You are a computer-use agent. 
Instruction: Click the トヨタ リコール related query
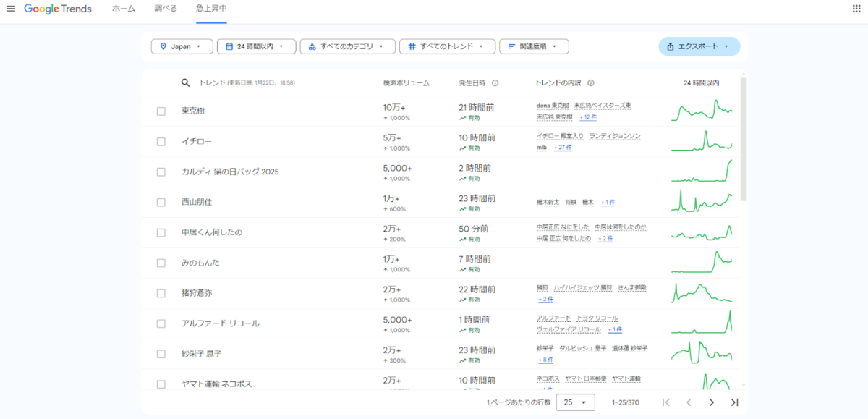click(597, 318)
